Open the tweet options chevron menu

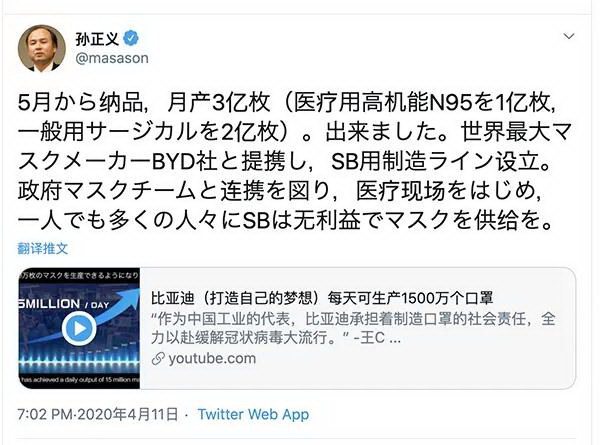click(569, 36)
